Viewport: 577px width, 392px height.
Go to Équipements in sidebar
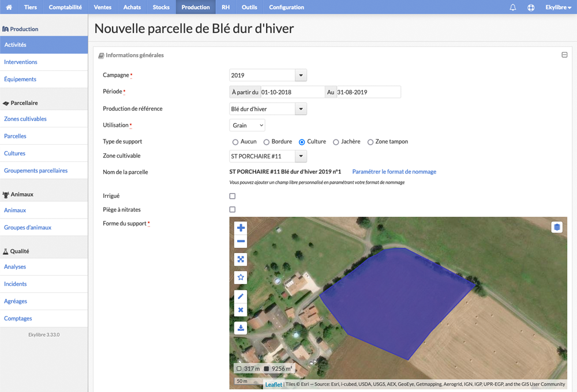coord(44,80)
